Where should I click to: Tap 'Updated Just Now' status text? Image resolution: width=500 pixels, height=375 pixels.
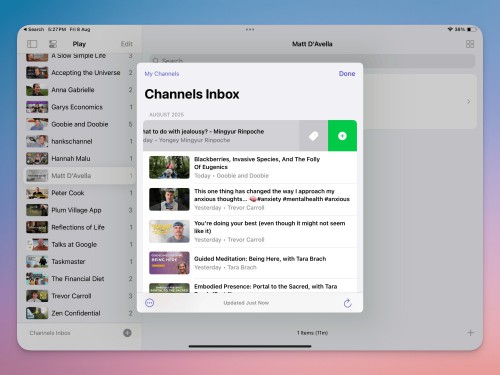[246, 303]
